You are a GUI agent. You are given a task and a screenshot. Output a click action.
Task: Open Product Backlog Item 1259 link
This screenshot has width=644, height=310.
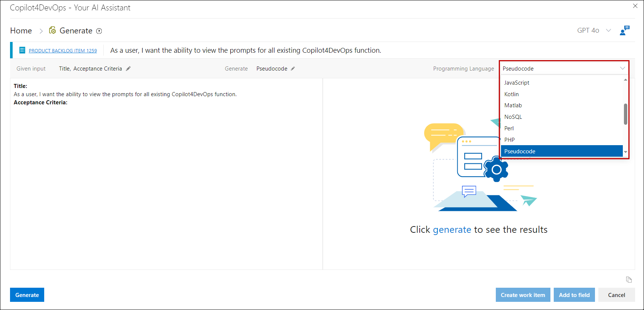pos(63,50)
